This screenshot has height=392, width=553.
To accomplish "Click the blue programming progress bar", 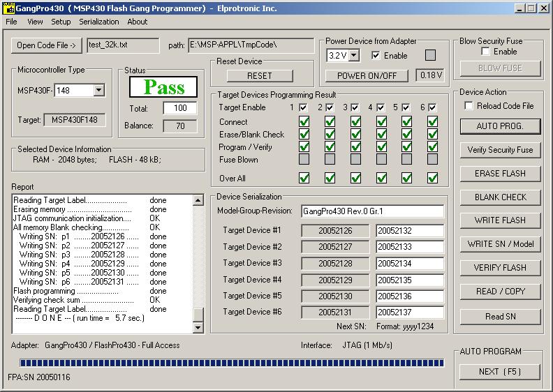I will point(232,363).
